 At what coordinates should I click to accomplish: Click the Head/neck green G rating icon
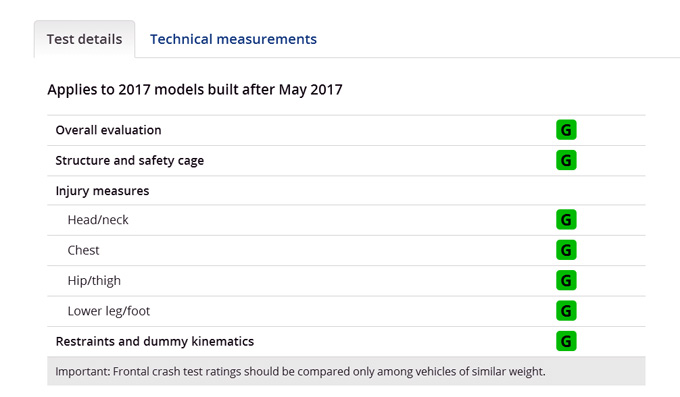click(x=566, y=220)
